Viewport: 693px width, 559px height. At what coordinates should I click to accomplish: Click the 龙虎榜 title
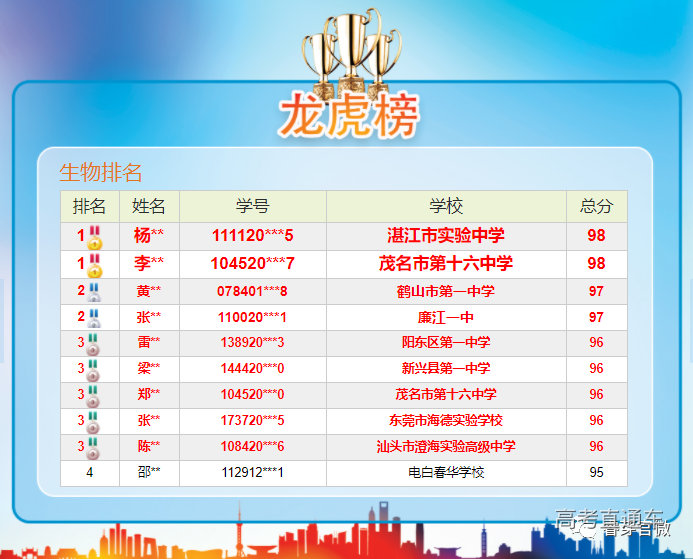coord(349,114)
